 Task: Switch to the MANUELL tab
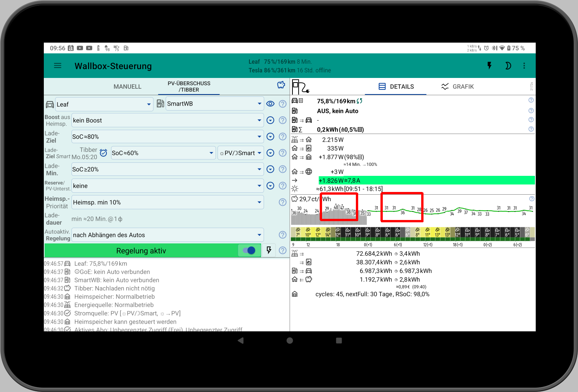(x=127, y=86)
